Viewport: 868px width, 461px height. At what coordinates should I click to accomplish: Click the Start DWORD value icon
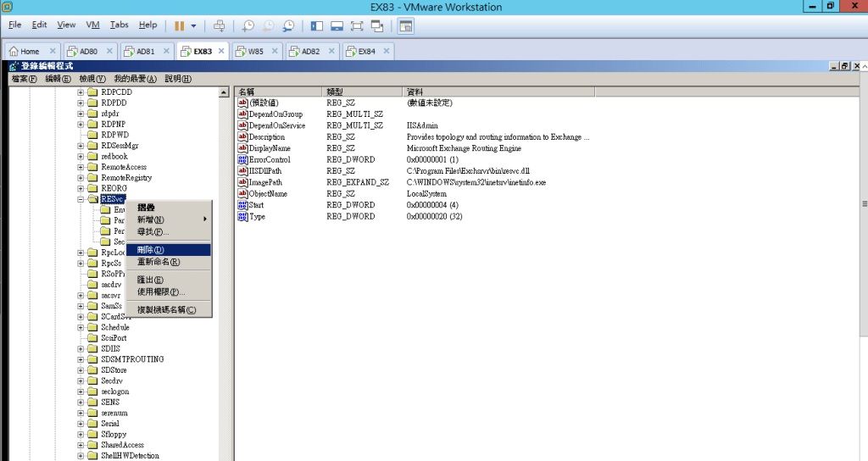(x=242, y=205)
